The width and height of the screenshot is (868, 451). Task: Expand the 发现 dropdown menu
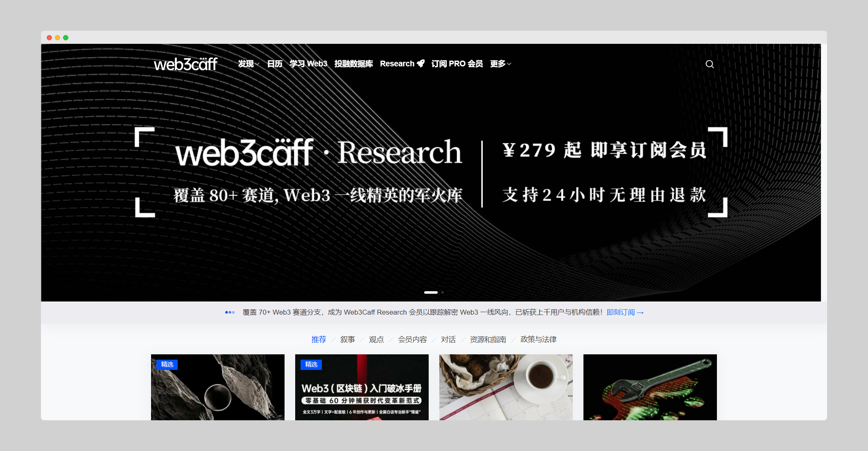(x=249, y=64)
